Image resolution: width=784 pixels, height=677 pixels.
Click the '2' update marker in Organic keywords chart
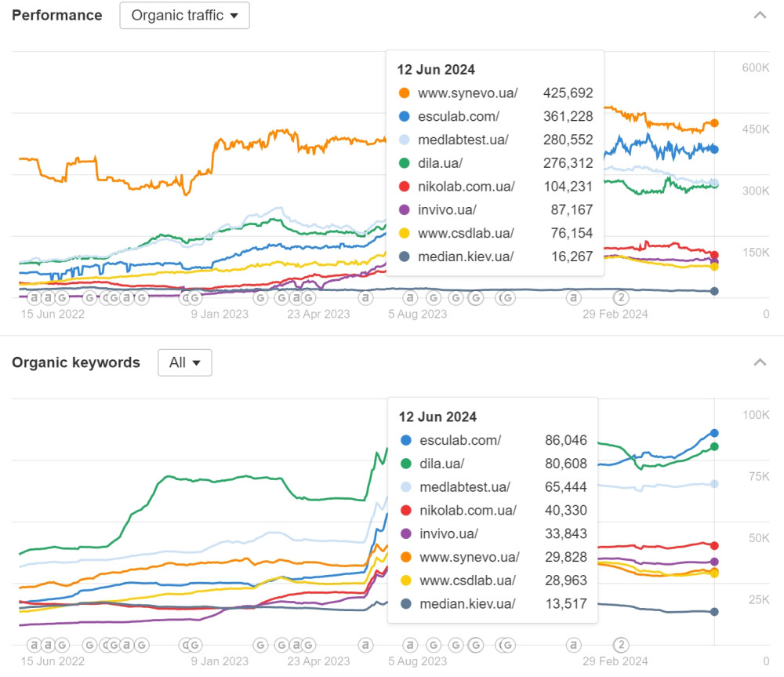pyautogui.click(x=621, y=645)
